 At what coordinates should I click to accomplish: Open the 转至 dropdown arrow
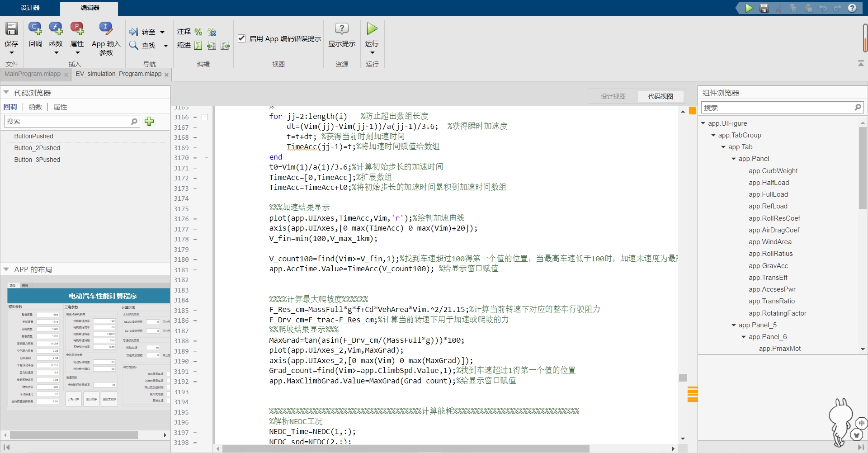pyautogui.click(x=163, y=32)
